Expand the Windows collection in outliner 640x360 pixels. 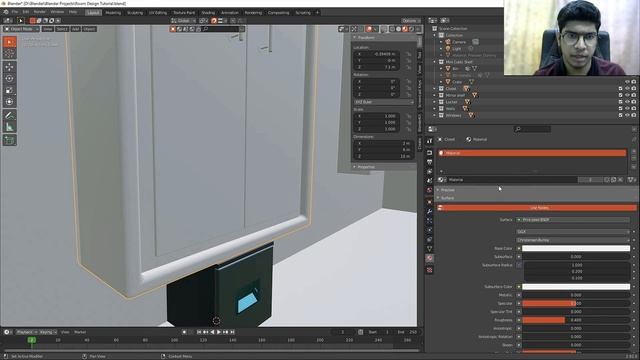tap(435, 115)
